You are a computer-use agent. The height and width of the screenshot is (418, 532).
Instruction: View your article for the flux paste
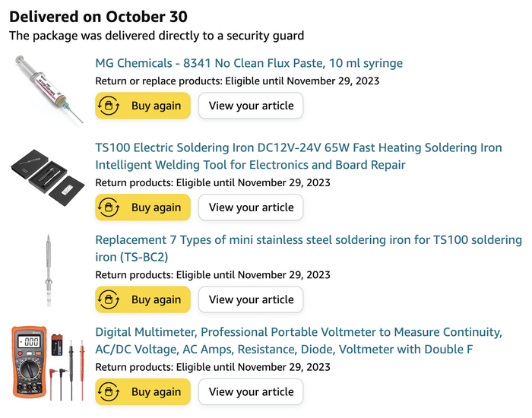(x=251, y=106)
